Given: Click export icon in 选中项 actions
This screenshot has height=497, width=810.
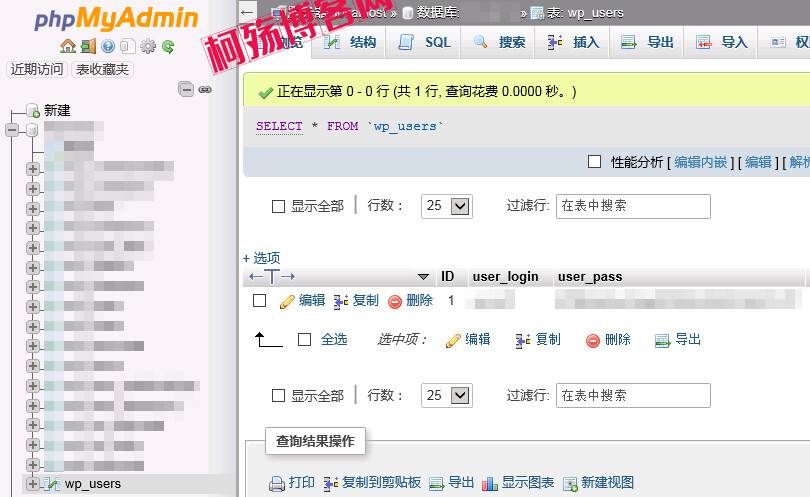Looking at the screenshot, I should click(662, 340).
